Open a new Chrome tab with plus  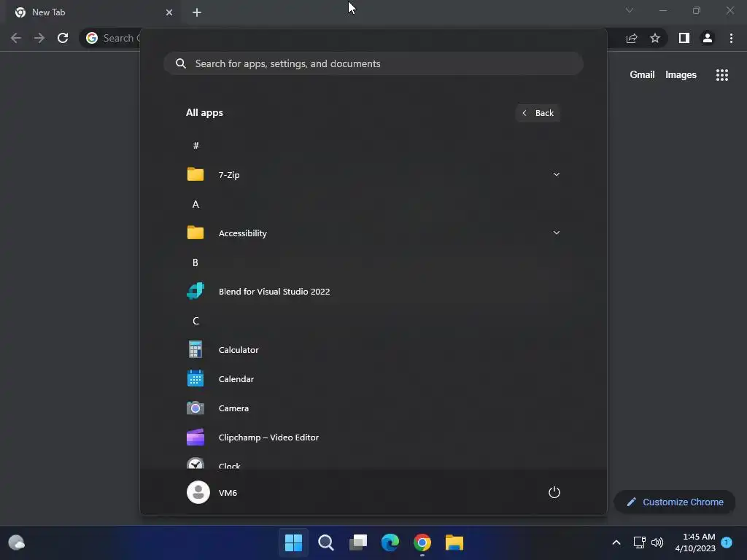click(x=197, y=12)
